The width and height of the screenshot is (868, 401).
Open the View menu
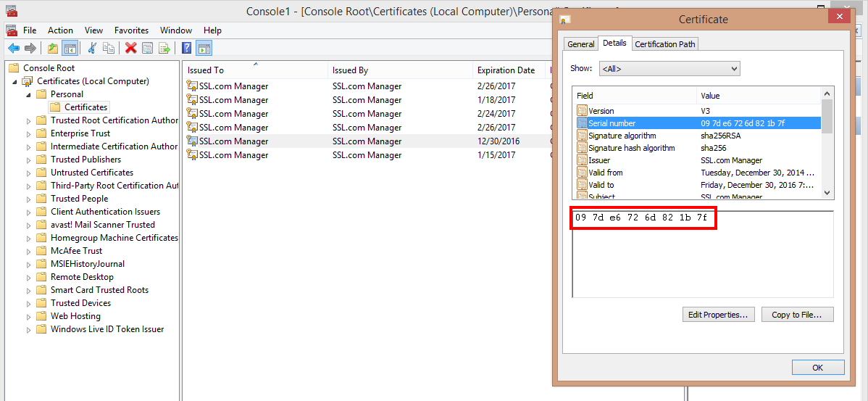[94, 30]
